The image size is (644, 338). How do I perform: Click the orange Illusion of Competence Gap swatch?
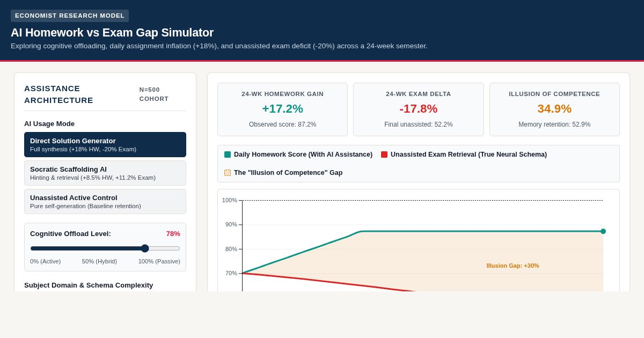coord(228,173)
